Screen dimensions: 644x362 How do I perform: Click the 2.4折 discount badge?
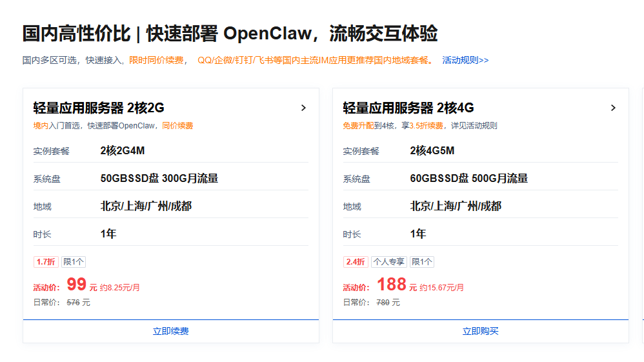[356, 262]
